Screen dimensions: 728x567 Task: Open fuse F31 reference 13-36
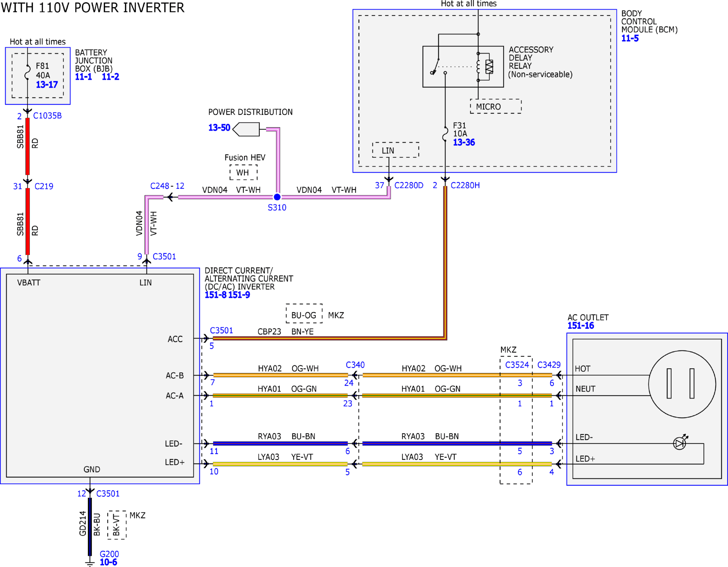[464, 142]
